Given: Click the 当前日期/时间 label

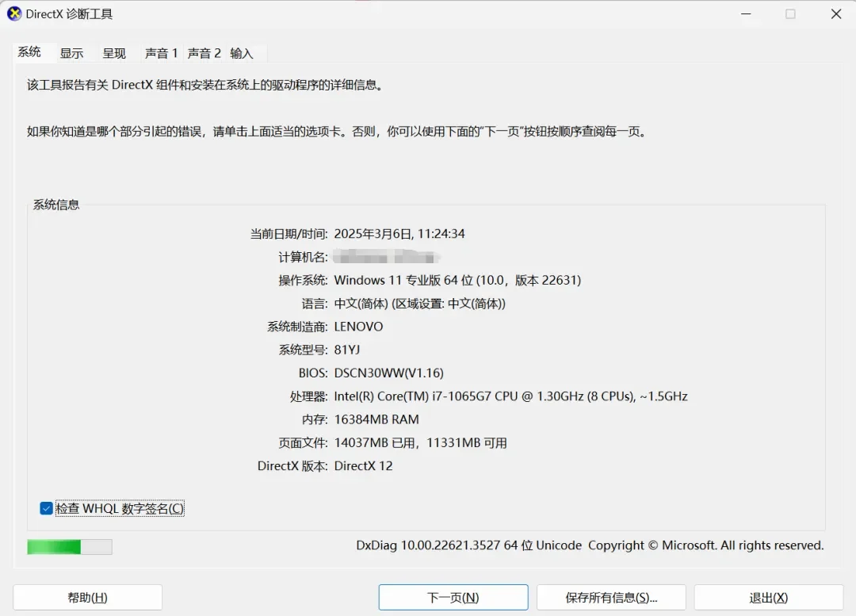Looking at the screenshot, I should (x=289, y=234).
